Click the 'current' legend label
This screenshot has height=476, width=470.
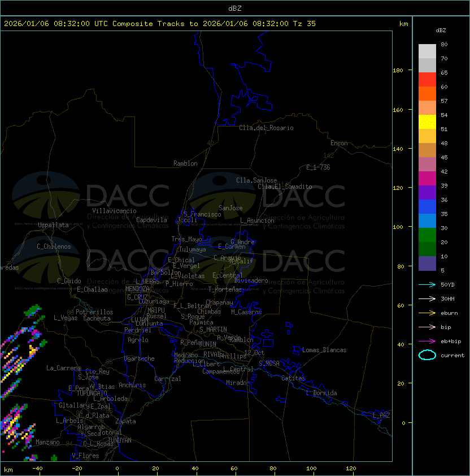452,356
